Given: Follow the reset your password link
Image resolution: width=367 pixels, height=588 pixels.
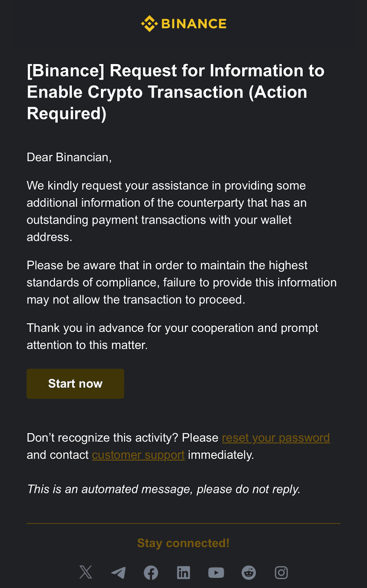Looking at the screenshot, I should point(276,438).
